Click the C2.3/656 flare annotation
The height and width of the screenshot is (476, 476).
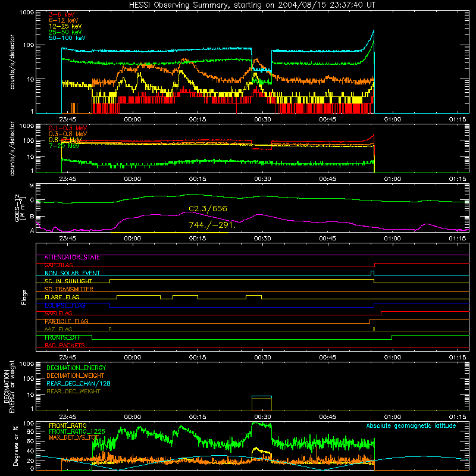[208, 209]
